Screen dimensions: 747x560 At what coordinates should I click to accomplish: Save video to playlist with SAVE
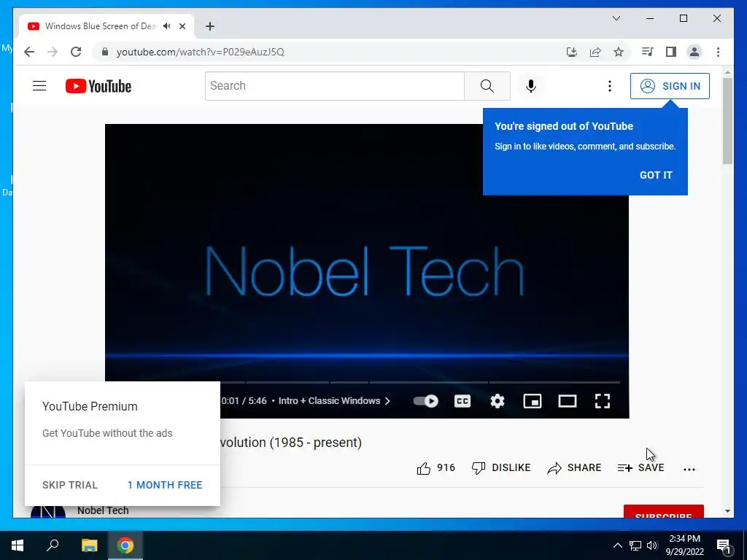tap(640, 467)
